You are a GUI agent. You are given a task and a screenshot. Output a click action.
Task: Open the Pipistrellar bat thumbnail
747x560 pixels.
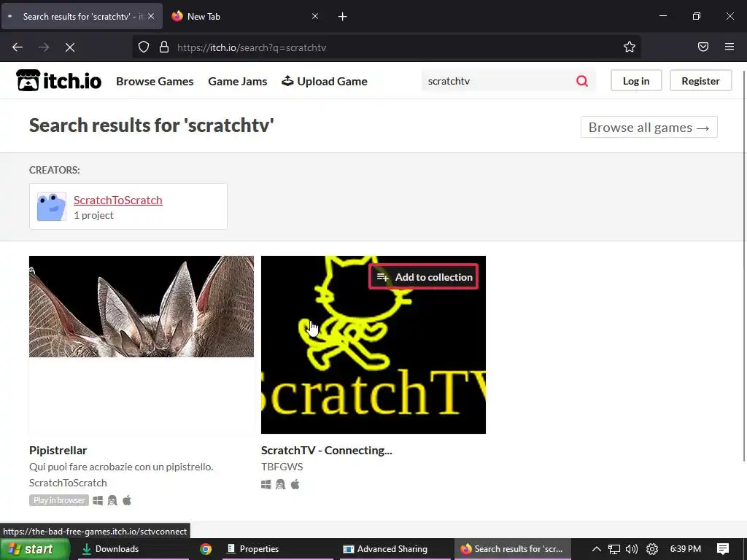[142, 307]
